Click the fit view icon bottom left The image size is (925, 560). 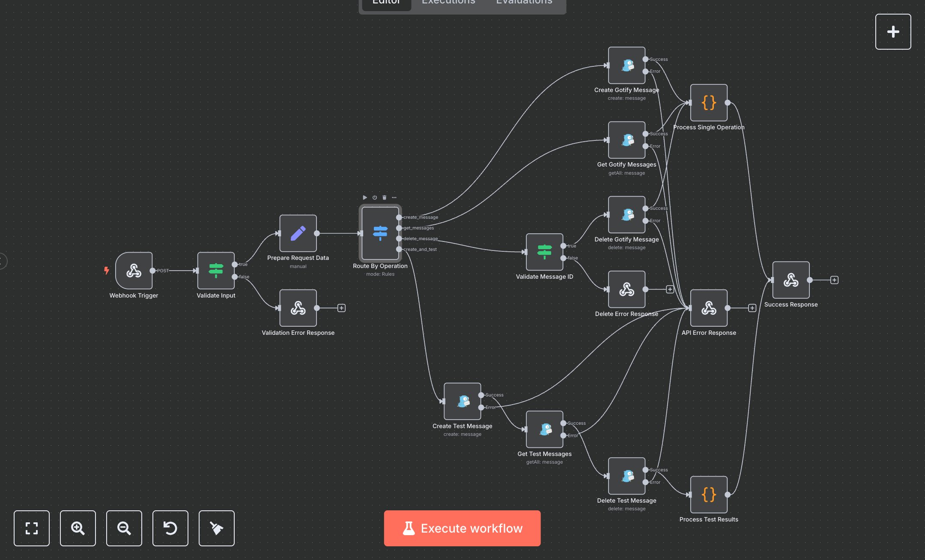pos(32,528)
